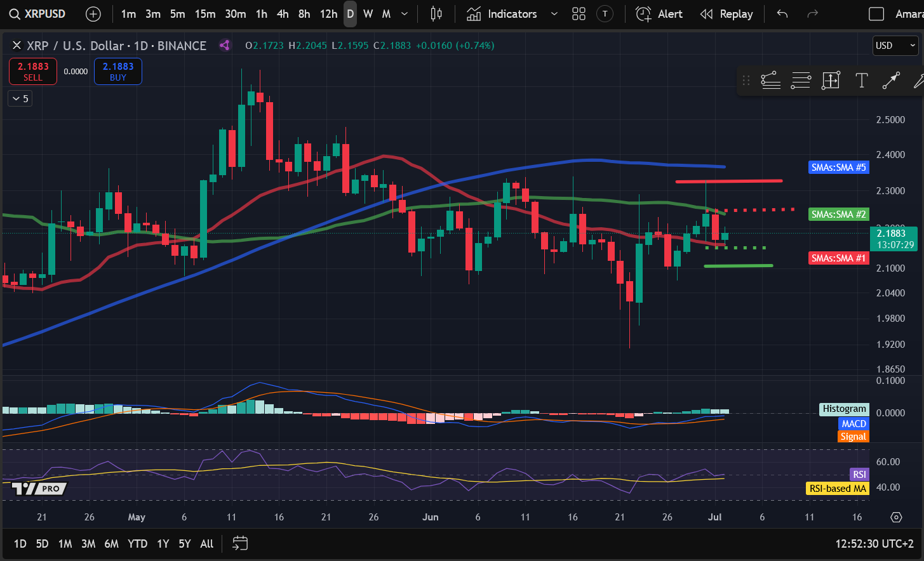Click the TradingView PRO logo
924x561 pixels.
tap(39, 489)
